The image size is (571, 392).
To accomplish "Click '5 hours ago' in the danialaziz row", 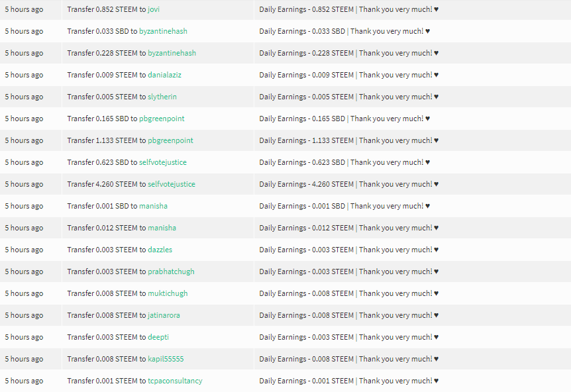I will [x=24, y=75].
